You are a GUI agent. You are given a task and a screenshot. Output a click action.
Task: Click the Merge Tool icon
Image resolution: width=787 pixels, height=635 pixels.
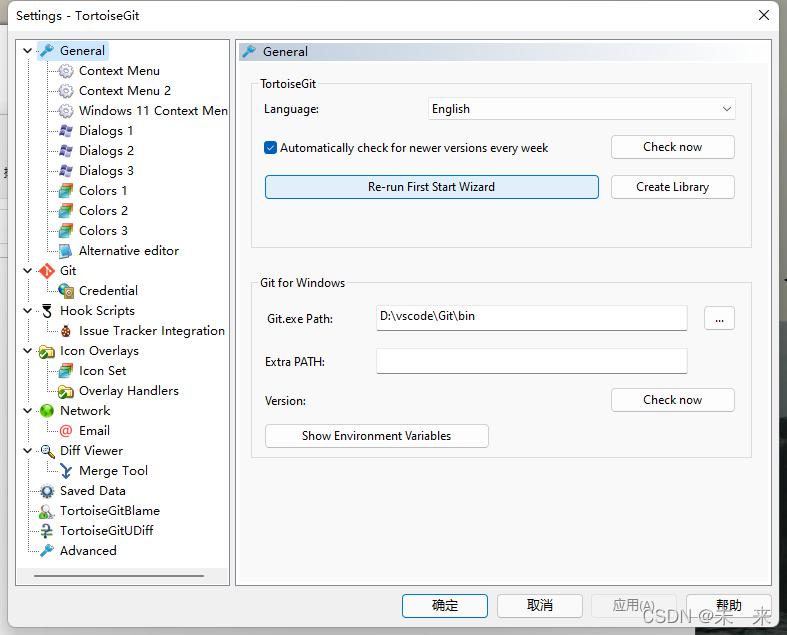(x=66, y=471)
